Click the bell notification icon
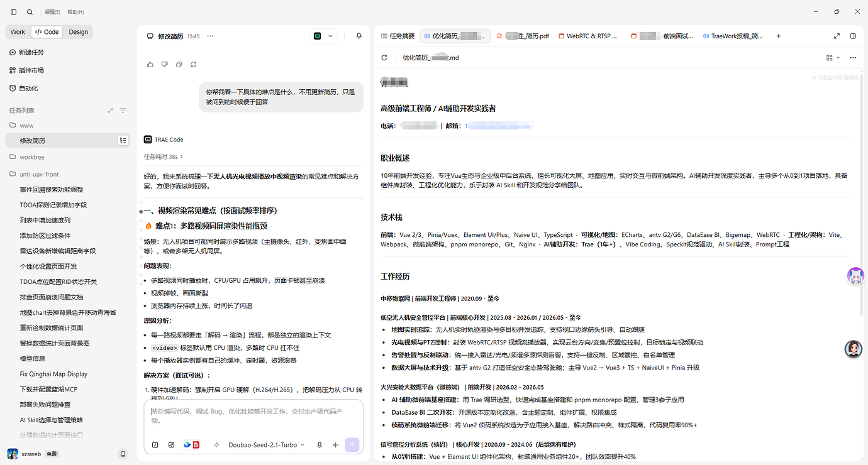Image resolution: width=868 pixels, height=465 pixels. coord(359,36)
